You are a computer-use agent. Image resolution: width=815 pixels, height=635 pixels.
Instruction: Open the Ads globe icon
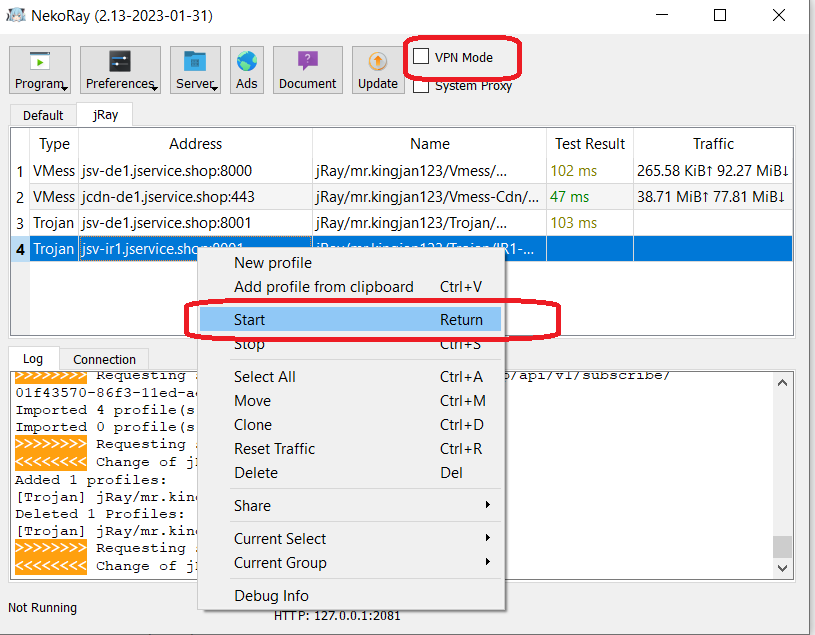coord(246,62)
